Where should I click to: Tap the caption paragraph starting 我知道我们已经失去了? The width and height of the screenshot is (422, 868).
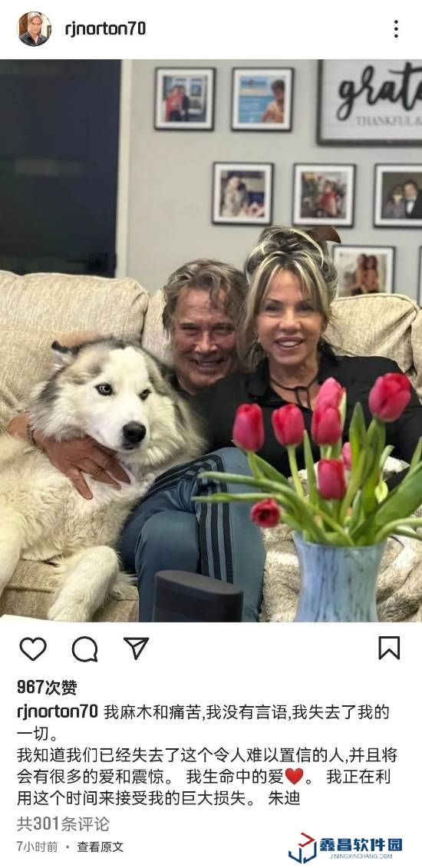click(x=207, y=777)
